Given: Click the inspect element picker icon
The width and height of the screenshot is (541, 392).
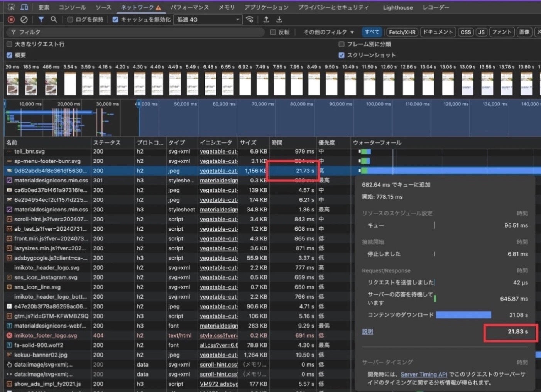Looking at the screenshot, I should (x=11, y=7).
